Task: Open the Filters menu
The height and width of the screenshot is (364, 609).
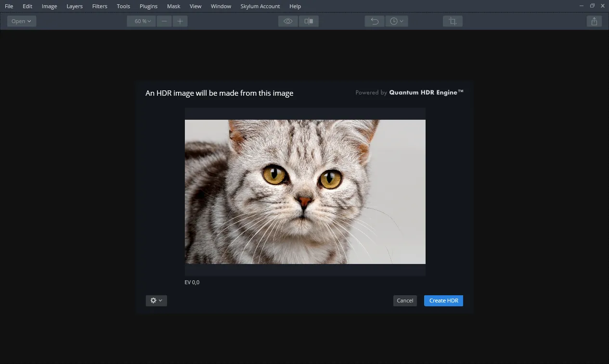Action: pyautogui.click(x=100, y=6)
